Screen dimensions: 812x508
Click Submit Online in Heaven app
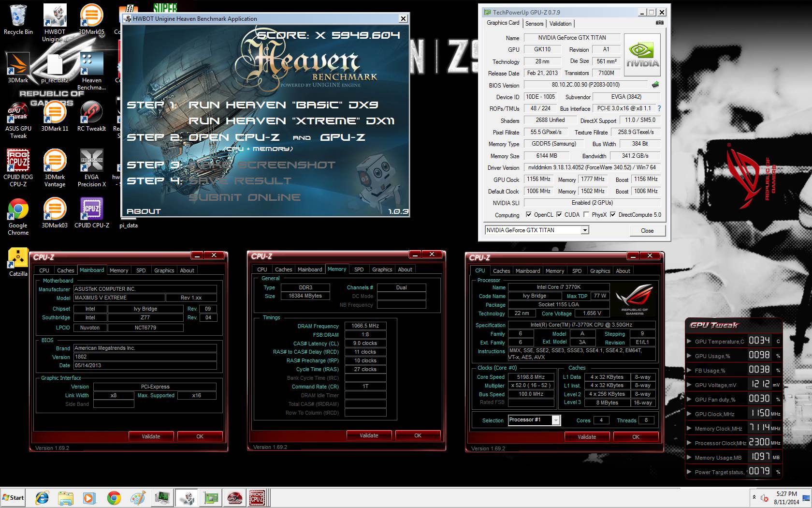pyautogui.click(x=244, y=197)
